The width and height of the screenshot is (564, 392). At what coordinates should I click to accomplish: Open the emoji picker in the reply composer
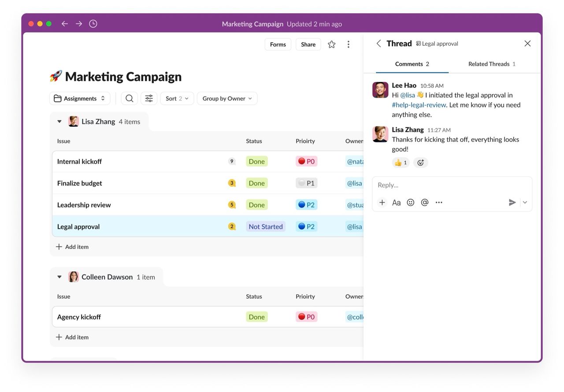tap(410, 202)
